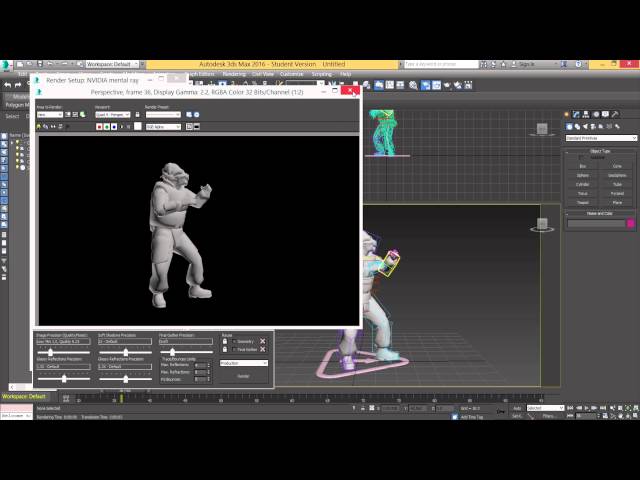Open the Scripting menu
The image size is (640, 480).
(x=322, y=74)
